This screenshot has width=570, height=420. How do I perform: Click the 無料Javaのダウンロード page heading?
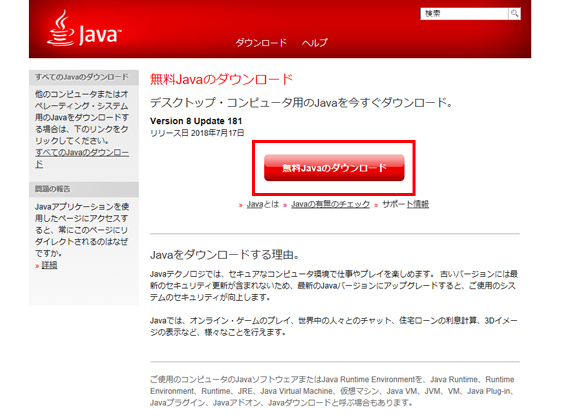coord(221,79)
